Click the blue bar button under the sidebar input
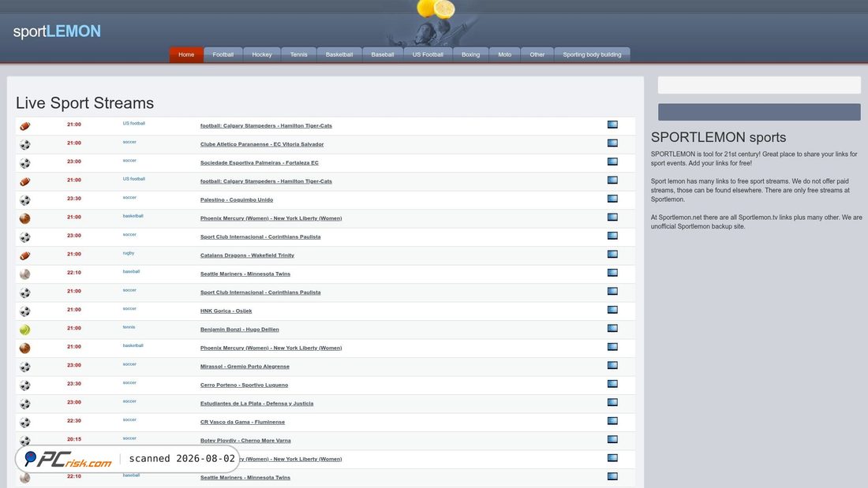868x488 pixels. [759, 112]
